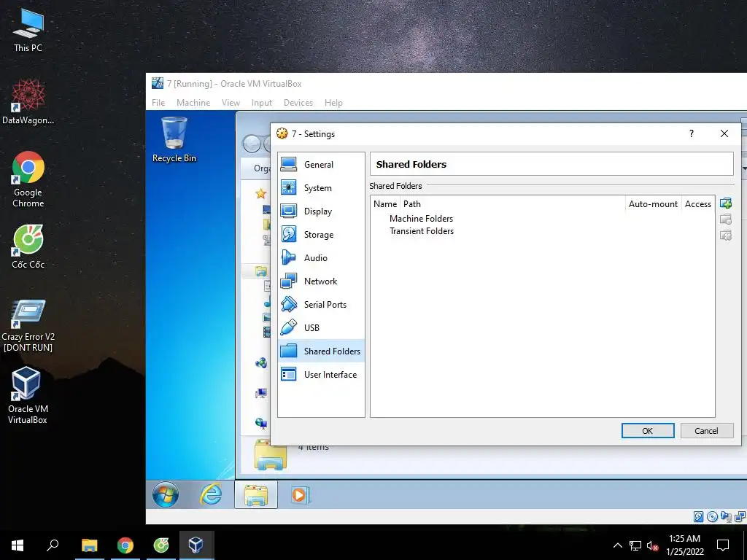The width and height of the screenshot is (747, 560).
Task: Click the Path column header
Action: tap(513, 204)
